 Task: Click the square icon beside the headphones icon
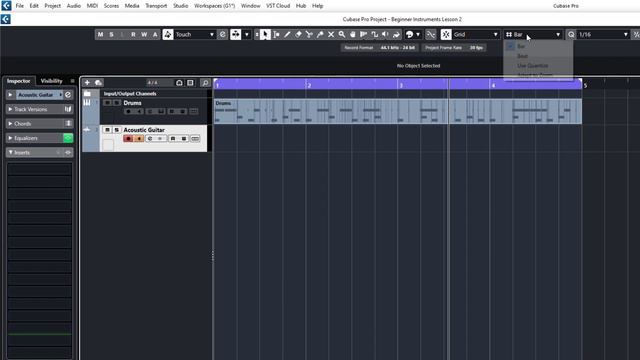coord(190,83)
